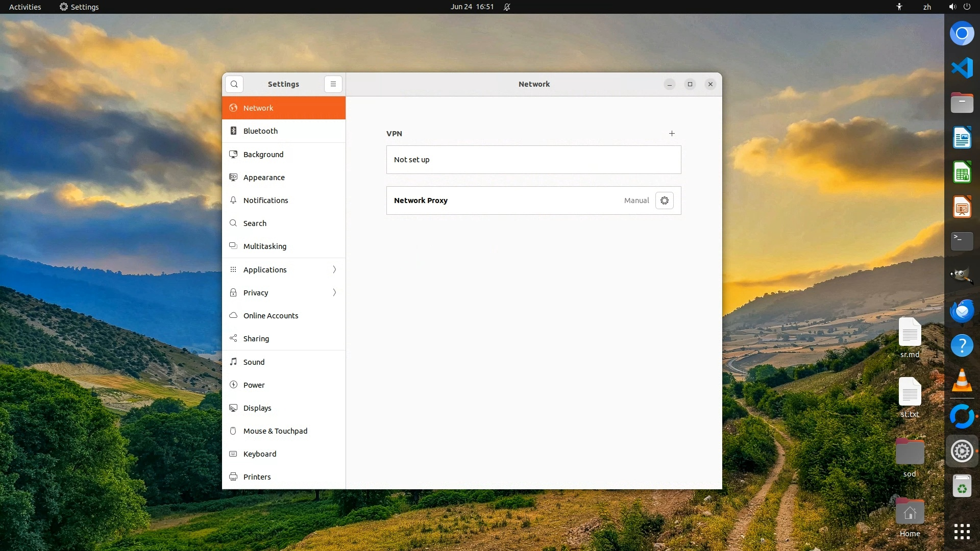
Task: Click the Settings search icon
Action: pyautogui.click(x=234, y=84)
